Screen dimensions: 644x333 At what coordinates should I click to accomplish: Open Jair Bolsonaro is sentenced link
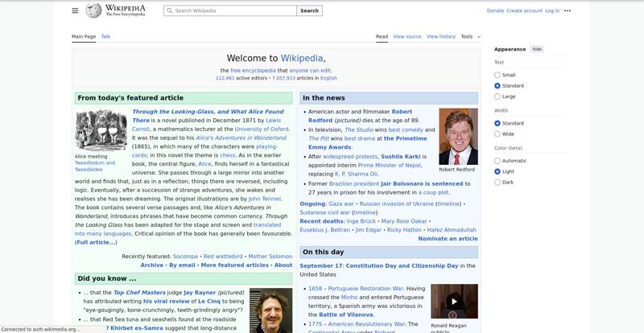(422, 183)
